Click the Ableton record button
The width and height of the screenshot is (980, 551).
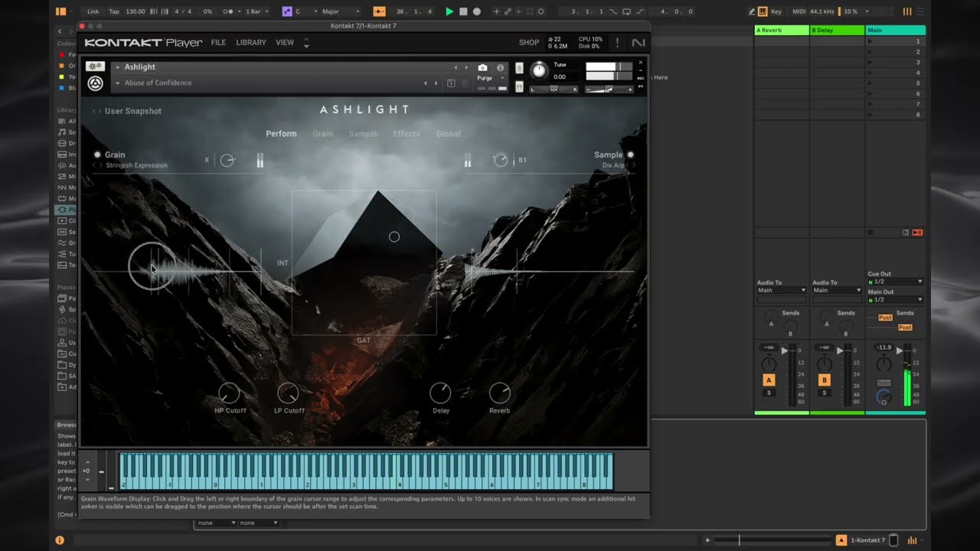[477, 11]
